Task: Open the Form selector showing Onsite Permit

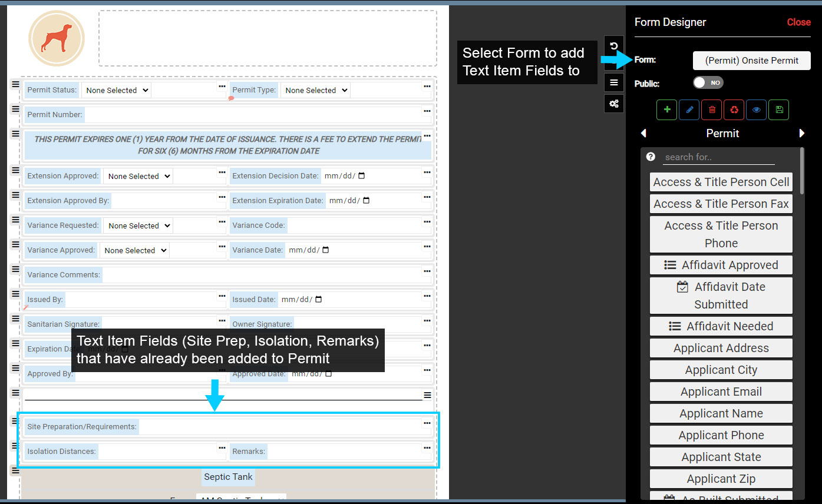Action: point(751,60)
